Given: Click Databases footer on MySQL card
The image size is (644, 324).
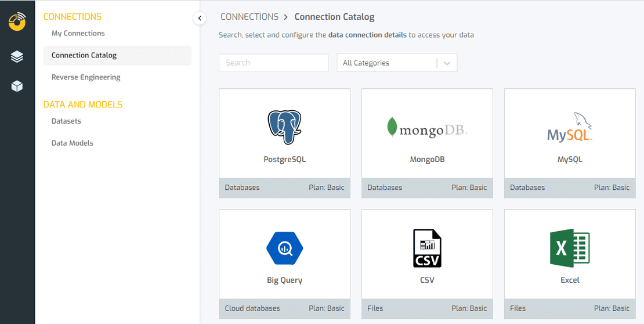Looking at the screenshot, I should pyautogui.click(x=527, y=188).
